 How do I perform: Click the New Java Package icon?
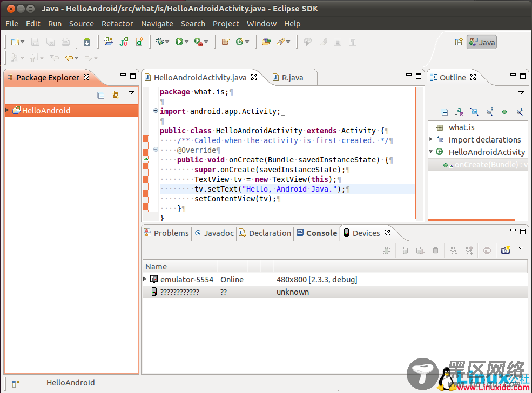point(225,42)
